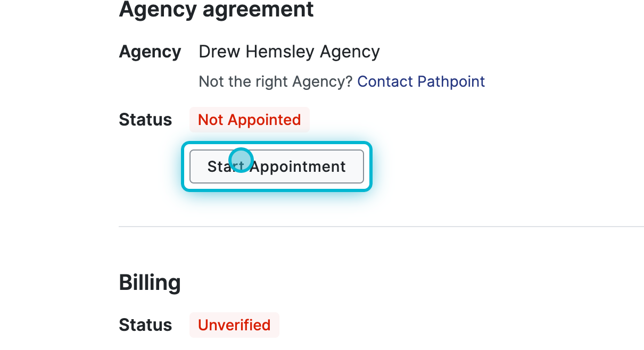The width and height of the screenshot is (644, 350).
Task: Click the word 'Appointment' on the button
Action: point(298,166)
